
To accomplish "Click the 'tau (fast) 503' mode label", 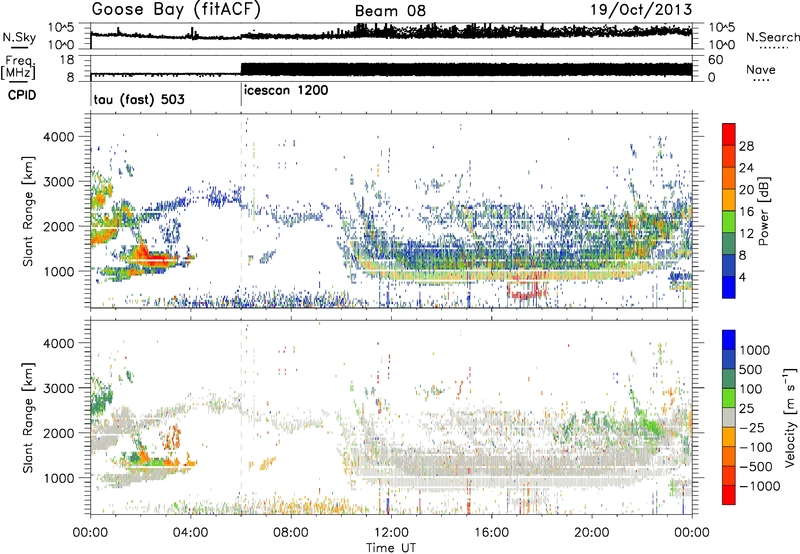I will 139,99.
